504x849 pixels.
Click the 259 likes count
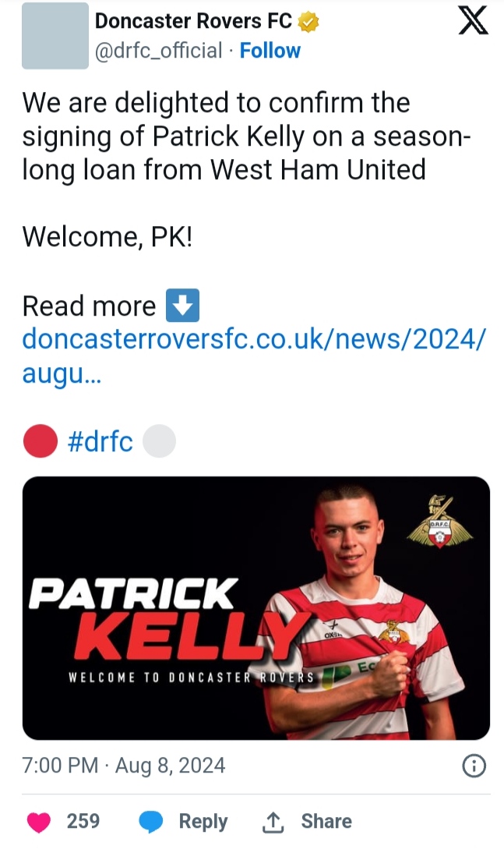(83, 822)
